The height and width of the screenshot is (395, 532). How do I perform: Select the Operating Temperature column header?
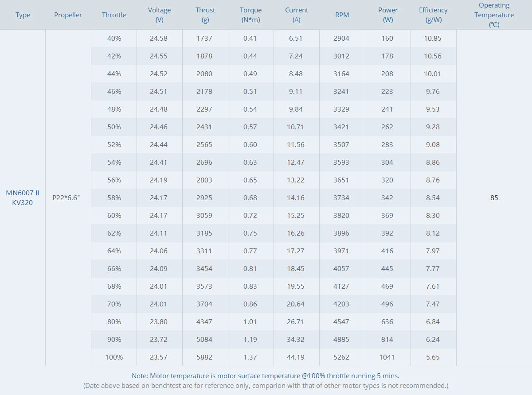click(x=494, y=15)
